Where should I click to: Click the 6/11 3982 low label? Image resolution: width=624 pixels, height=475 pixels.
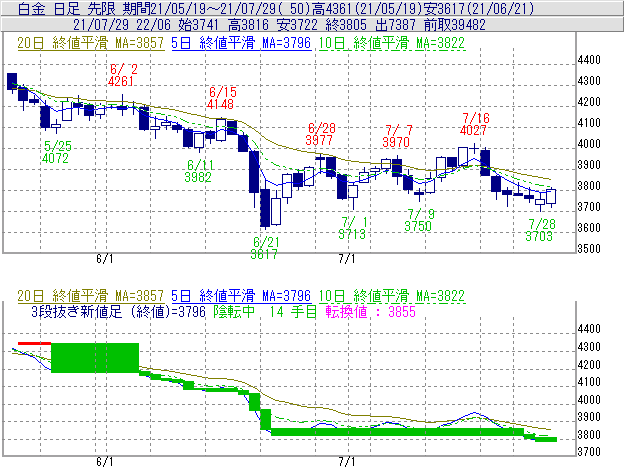click(x=199, y=171)
